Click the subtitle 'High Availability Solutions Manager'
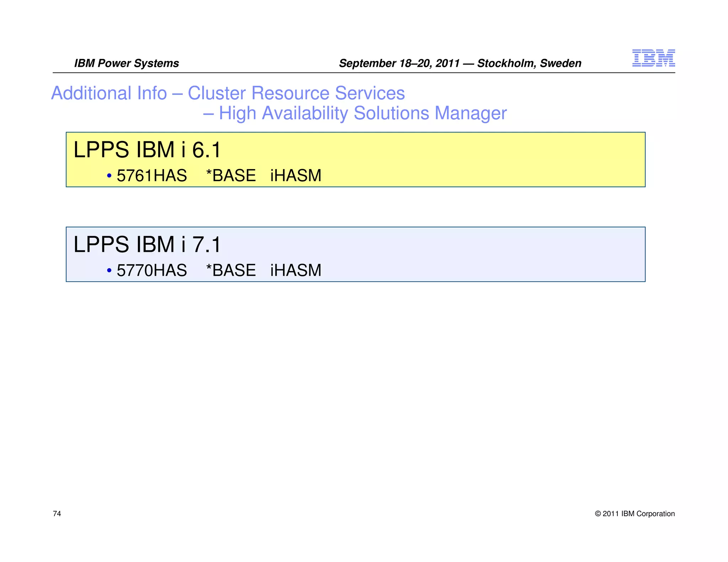 pyautogui.click(x=363, y=113)
